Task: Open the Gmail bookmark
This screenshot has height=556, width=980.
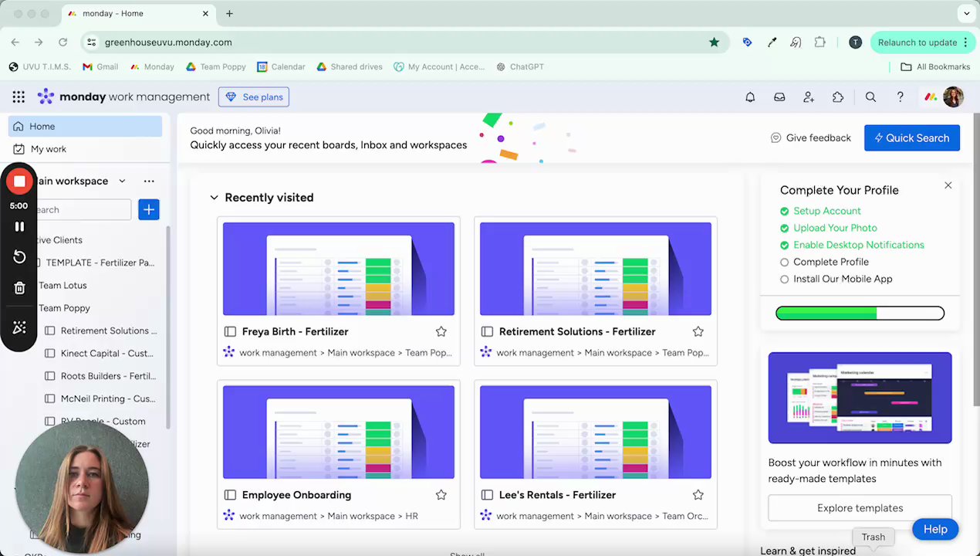Action: click(100, 67)
